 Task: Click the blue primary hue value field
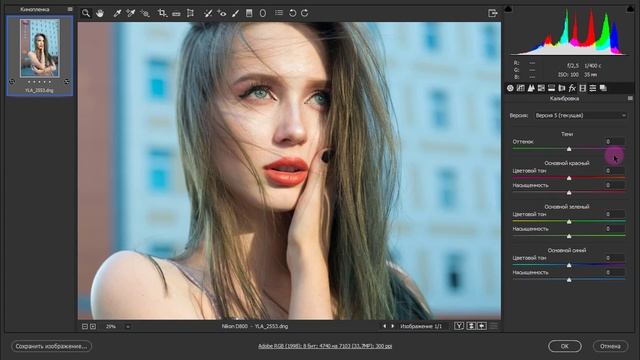click(614, 258)
